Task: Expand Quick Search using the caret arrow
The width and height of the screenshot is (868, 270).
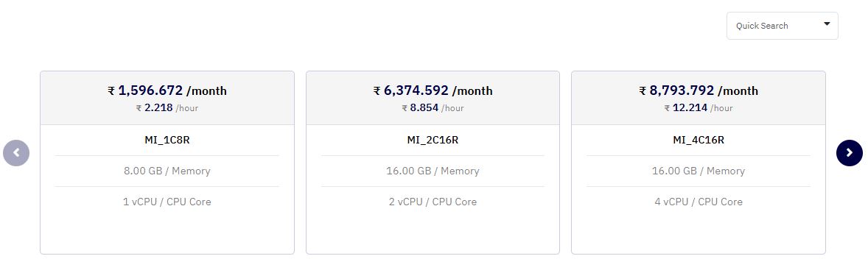Action: coord(827,24)
